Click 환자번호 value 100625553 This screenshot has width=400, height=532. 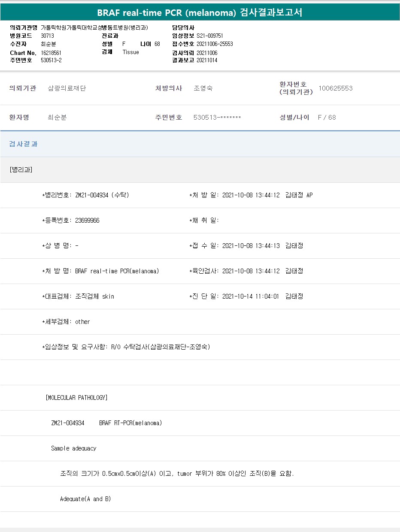pos(336,88)
